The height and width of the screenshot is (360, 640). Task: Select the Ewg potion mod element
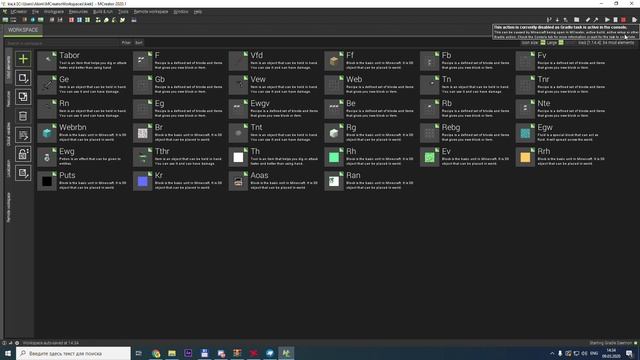coord(82,157)
